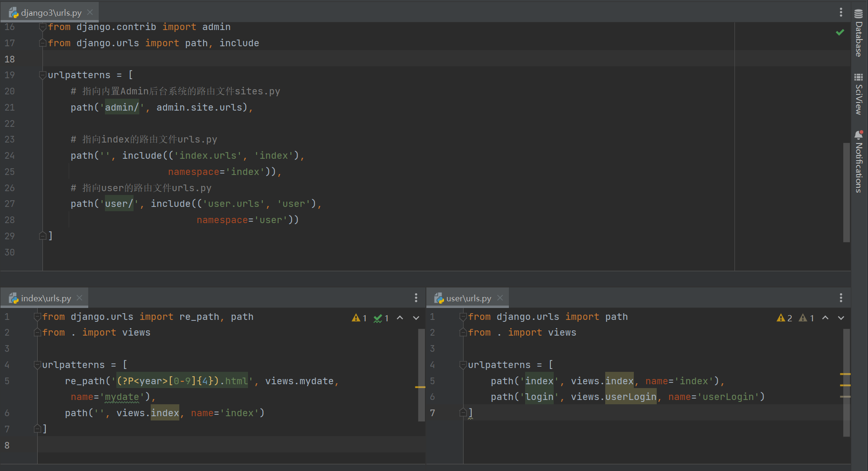Click the vertical scrollbar of django3 urls.py editor
Screen dimensions: 868x471
[x=846, y=192]
